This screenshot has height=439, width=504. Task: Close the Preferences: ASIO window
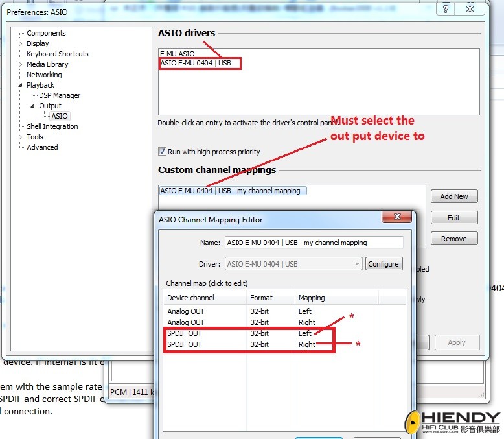[470, 9]
